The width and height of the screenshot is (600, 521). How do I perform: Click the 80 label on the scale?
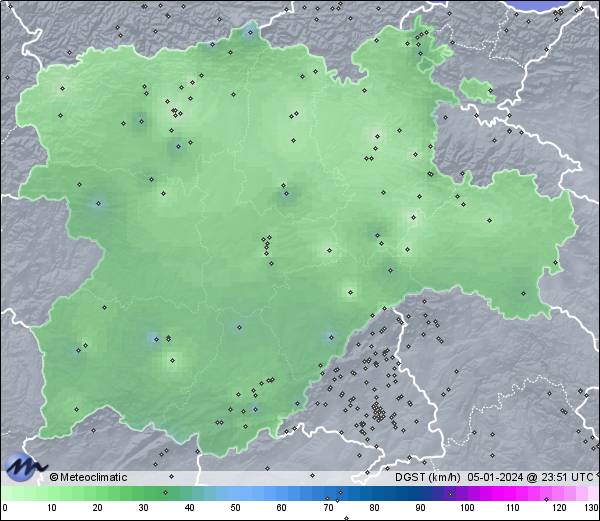(374, 508)
